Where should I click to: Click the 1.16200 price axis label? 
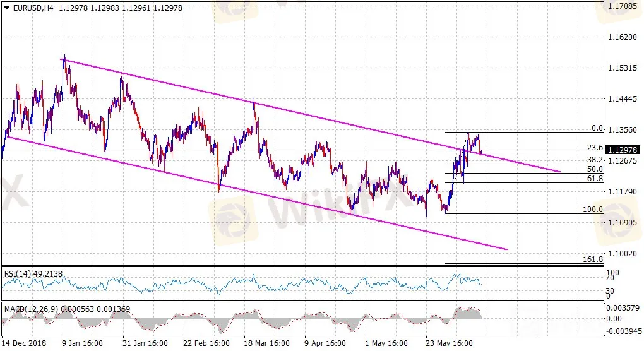tap(623, 37)
